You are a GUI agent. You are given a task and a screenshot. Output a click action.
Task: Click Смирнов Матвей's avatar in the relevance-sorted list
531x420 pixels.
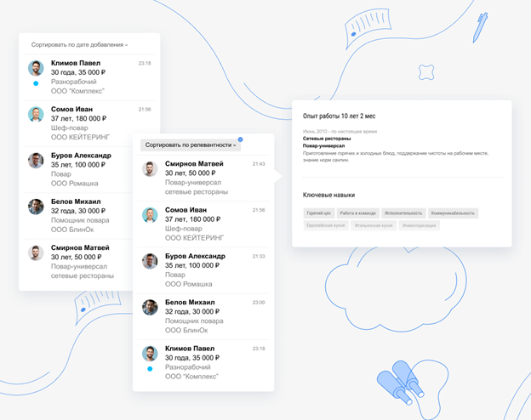pyautogui.click(x=150, y=168)
